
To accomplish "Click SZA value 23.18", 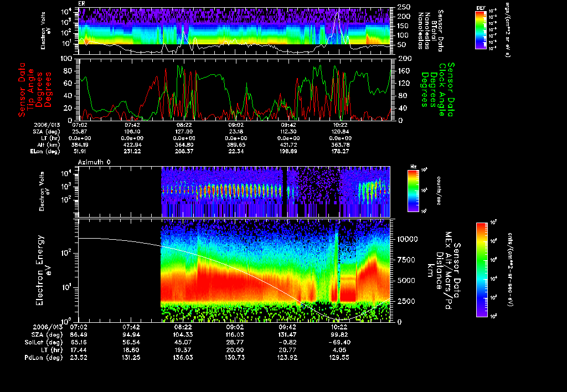I will pos(236,132).
